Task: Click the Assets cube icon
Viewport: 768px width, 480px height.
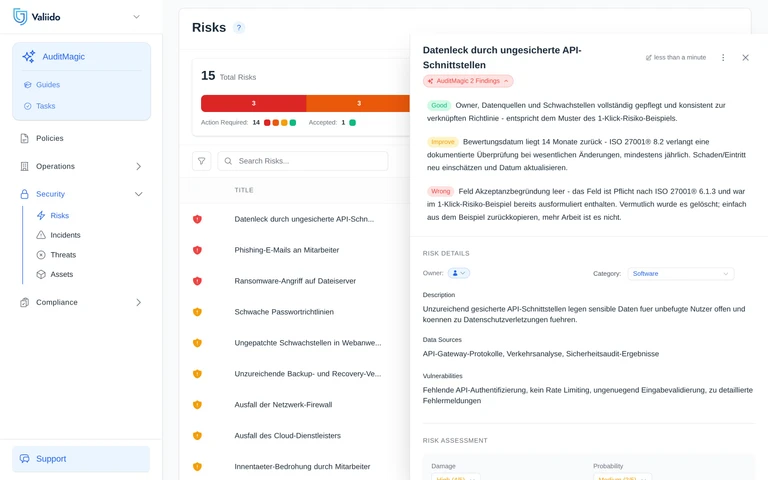Action: click(41, 274)
